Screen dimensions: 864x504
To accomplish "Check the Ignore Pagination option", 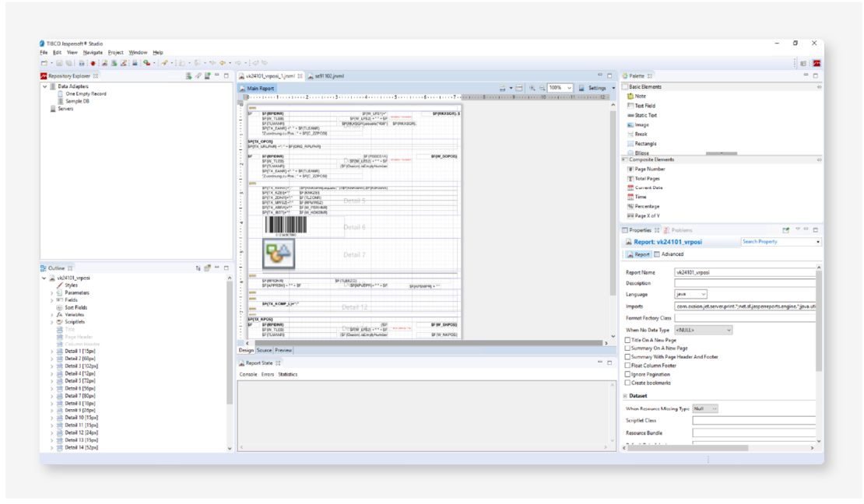I will tap(627, 373).
